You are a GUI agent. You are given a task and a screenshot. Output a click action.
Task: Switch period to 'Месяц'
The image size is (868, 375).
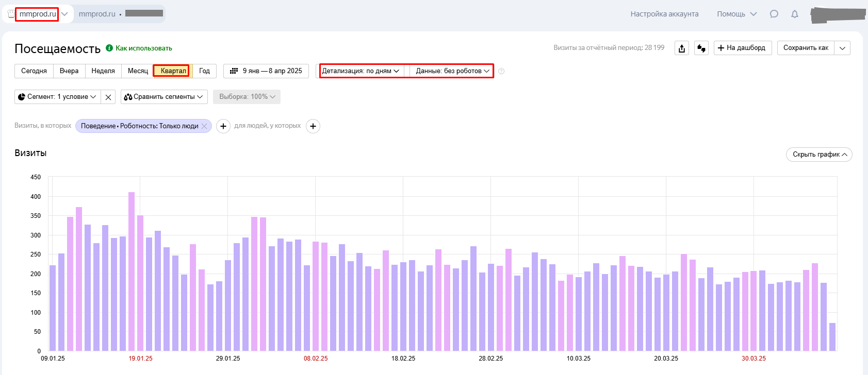[138, 71]
